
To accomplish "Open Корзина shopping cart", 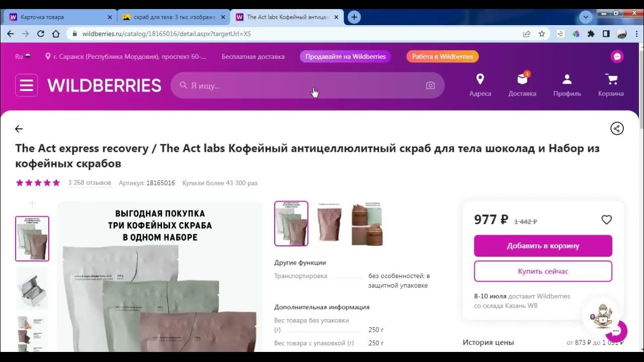I will [x=611, y=85].
